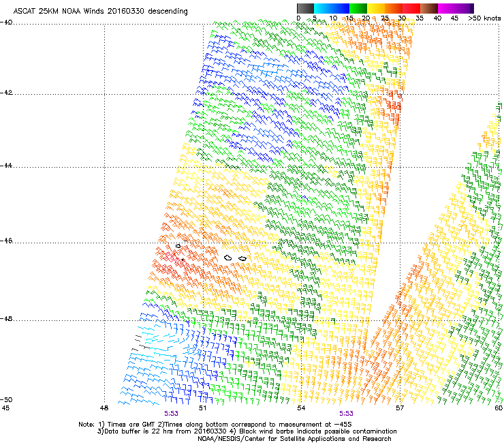
Task: Click the -44 latitude axis label
Action: click(6, 166)
